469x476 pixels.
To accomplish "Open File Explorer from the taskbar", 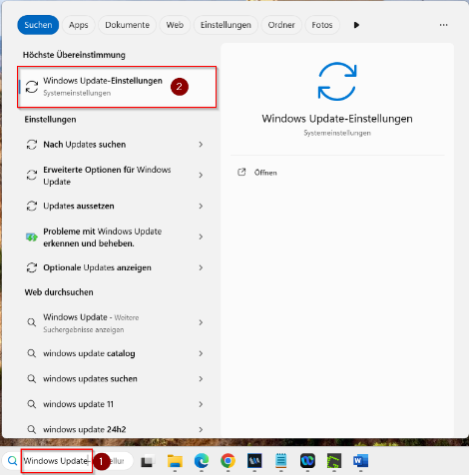I will pyautogui.click(x=175, y=461).
